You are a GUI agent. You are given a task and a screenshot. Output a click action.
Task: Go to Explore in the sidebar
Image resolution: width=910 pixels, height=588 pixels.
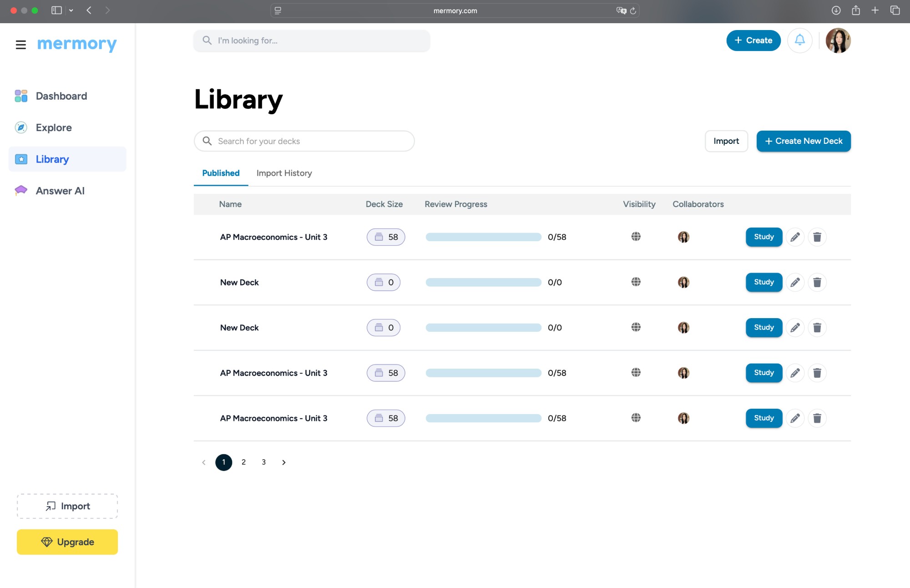click(54, 127)
